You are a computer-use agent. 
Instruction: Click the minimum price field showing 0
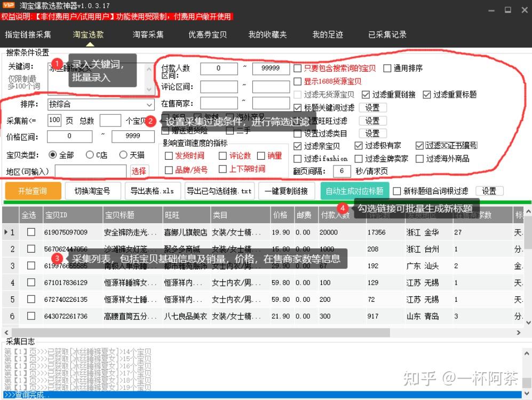tap(69, 137)
